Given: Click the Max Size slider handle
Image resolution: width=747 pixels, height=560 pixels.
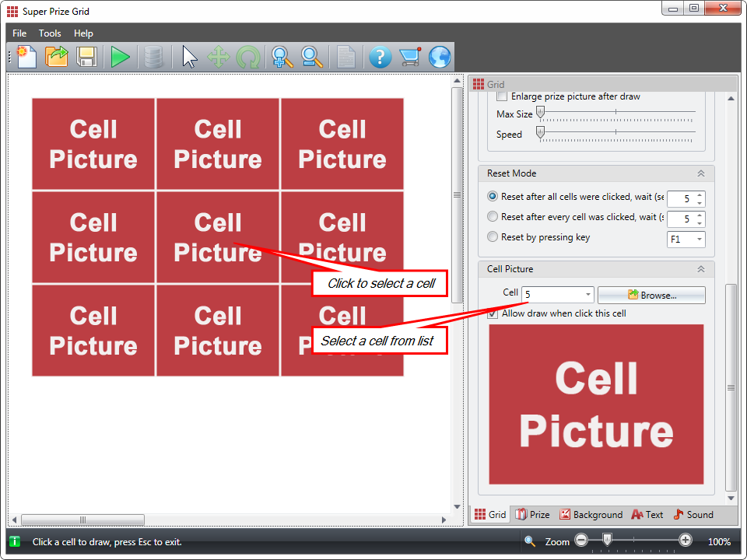Looking at the screenshot, I should coord(541,114).
